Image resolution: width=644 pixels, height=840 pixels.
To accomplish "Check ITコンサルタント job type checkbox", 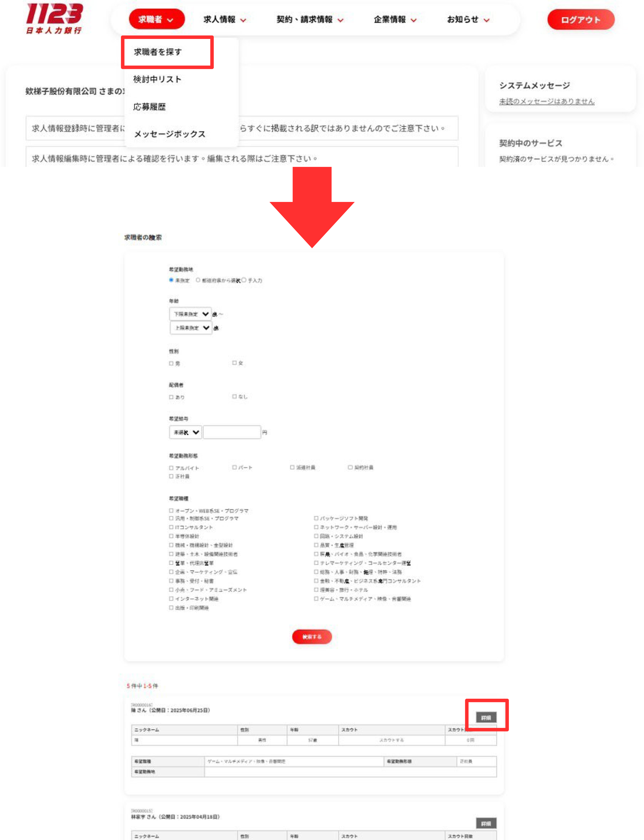I will click(171, 527).
